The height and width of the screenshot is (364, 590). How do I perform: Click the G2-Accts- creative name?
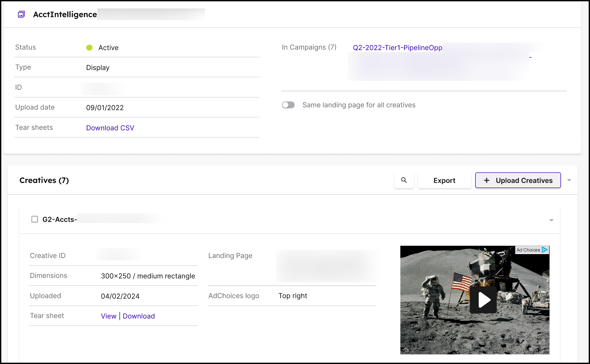60,220
